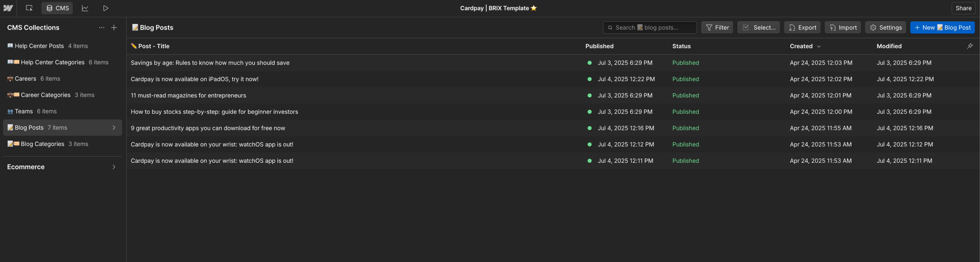Select the Careers collection
This screenshot has height=262, width=980.
[62, 79]
